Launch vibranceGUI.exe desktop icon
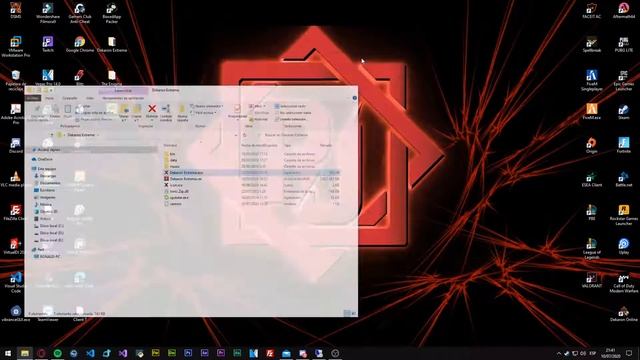 [16, 313]
